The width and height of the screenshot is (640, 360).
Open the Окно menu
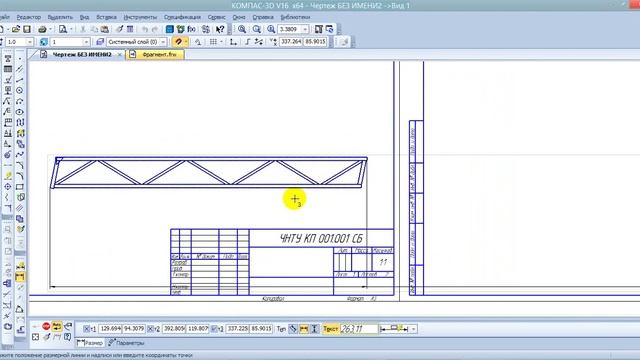239,17
